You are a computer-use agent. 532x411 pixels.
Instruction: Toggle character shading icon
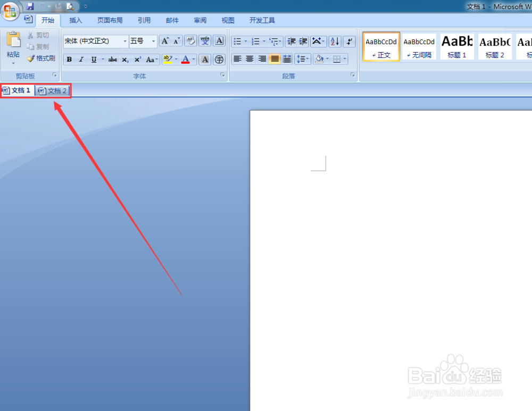(205, 60)
